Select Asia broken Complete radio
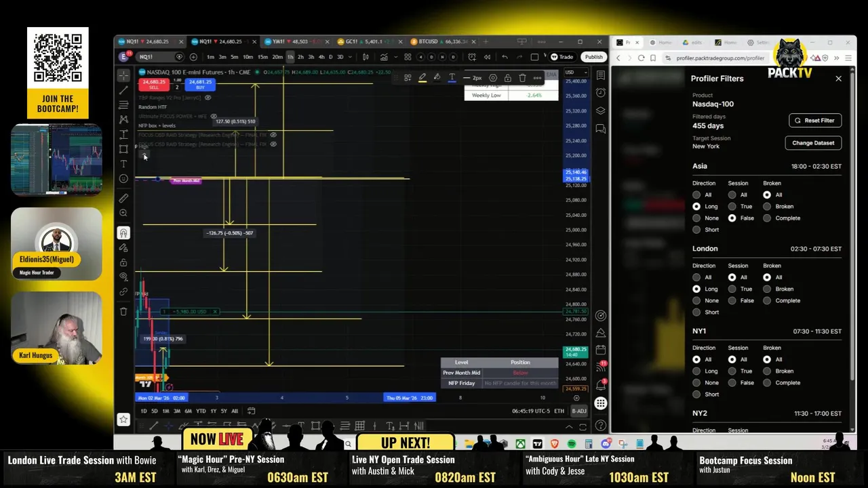This screenshot has height=488, width=868. tap(767, 218)
